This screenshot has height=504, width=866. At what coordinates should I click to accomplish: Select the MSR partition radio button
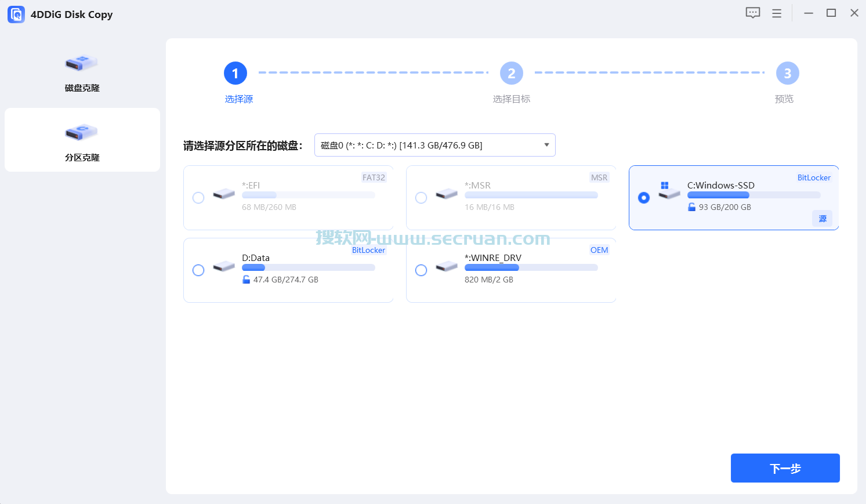coord(421,198)
